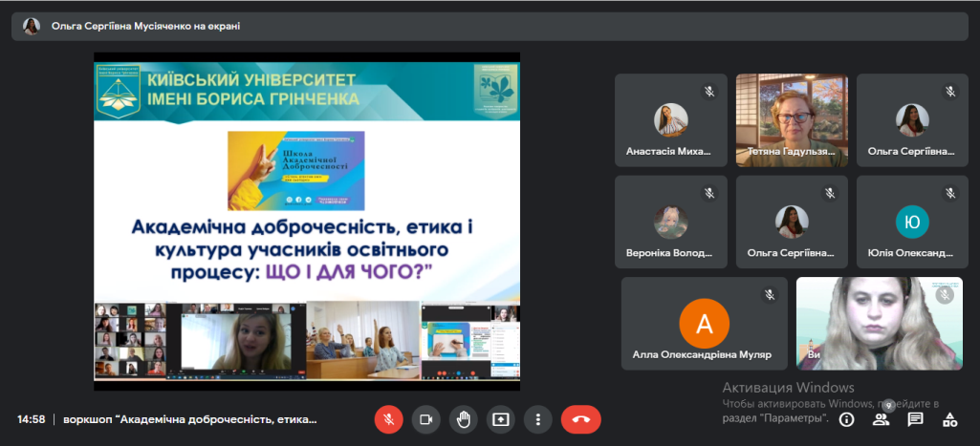The height and width of the screenshot is (446, 980).
Task: Open the Activities shapes icon
Action: click(x=949, y=419)
